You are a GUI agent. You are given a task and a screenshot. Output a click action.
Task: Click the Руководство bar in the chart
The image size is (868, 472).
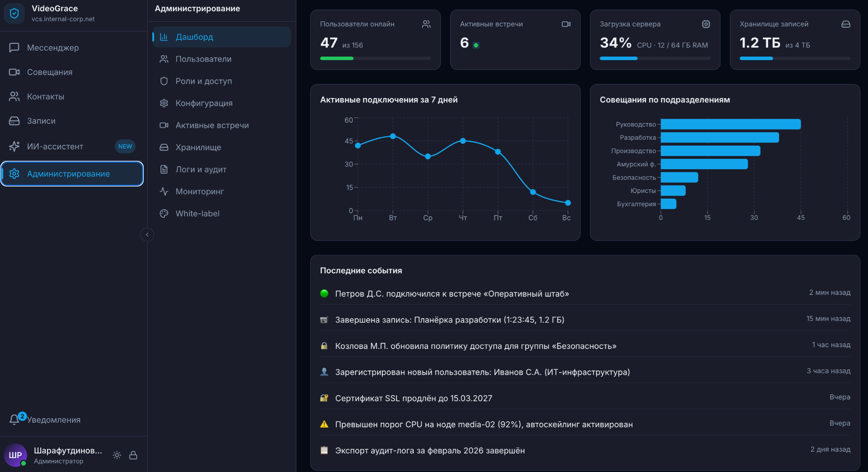731,124
